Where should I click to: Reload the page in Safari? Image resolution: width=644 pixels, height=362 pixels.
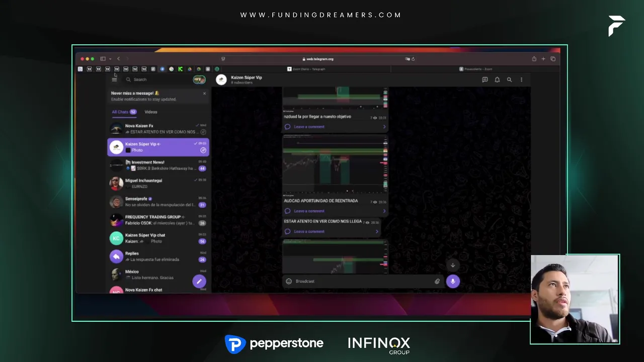pos(413,59)
